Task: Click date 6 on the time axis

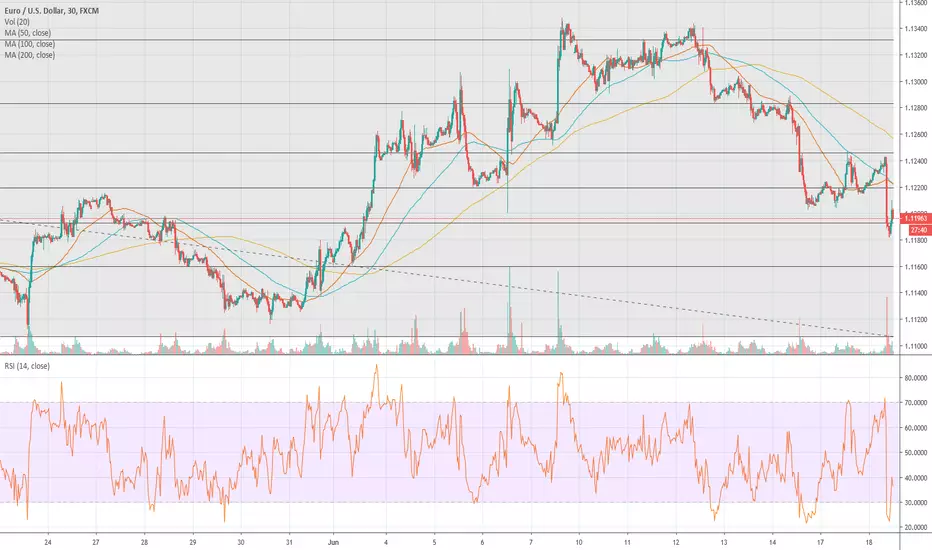Action: pos(482,542)
